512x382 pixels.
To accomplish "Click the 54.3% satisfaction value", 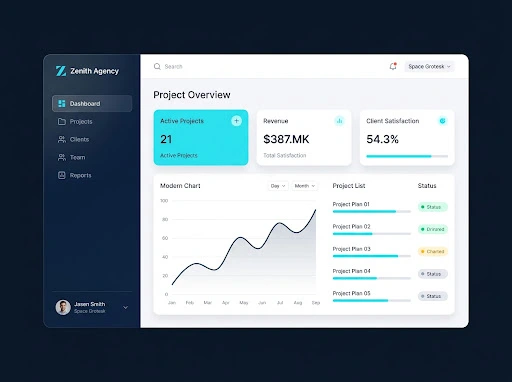I will 382,139.
